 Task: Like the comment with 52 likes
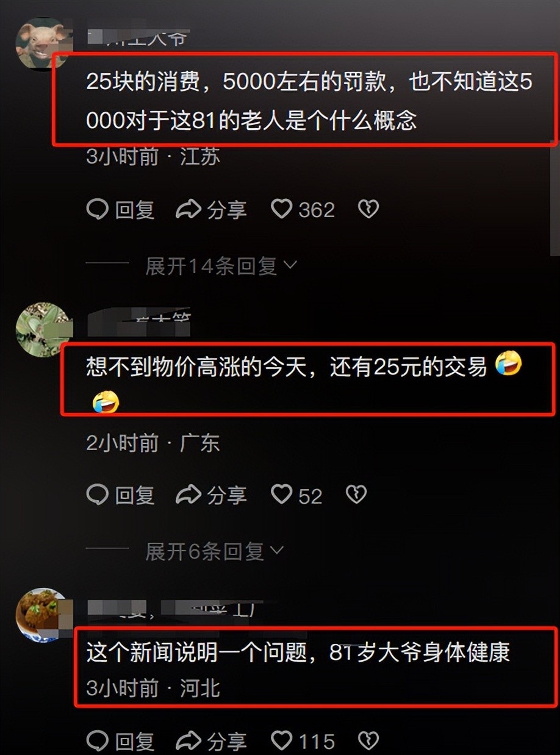[281, 495]
